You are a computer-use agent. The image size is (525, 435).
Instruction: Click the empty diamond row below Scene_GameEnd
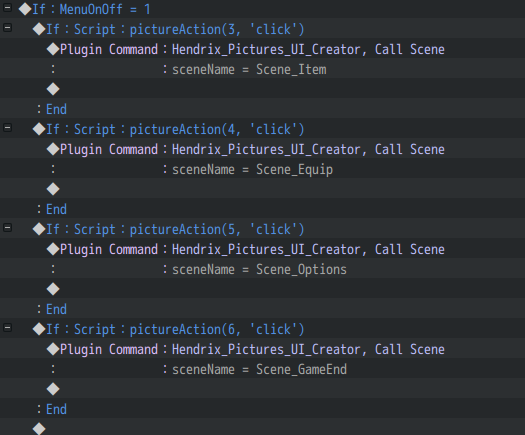[262, 389]
